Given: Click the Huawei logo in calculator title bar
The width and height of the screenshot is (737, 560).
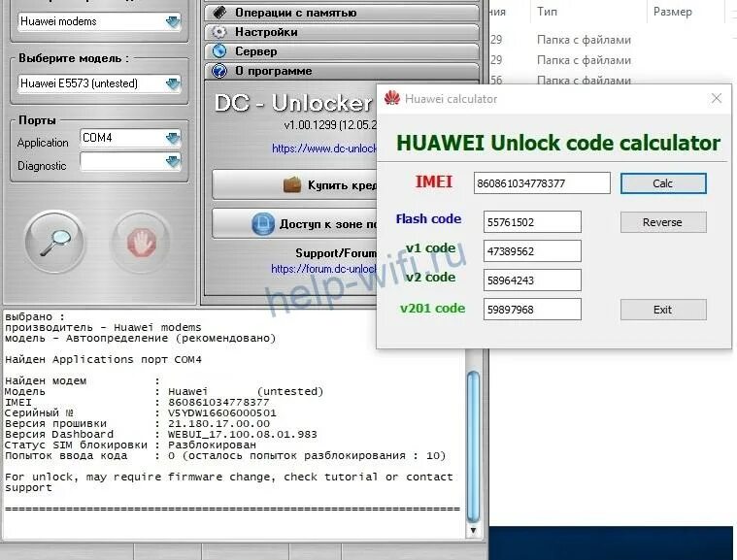Looking at the screenshot, I should (391, 98).
